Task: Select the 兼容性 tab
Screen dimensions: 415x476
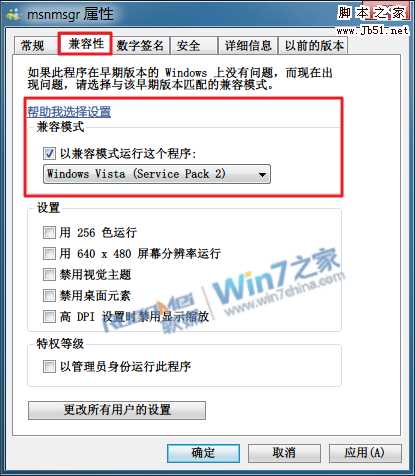Action: 85,44
